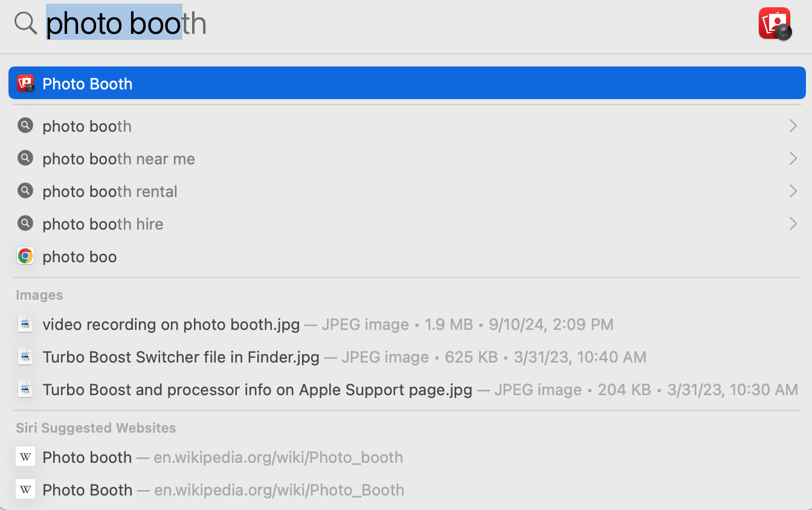812x510 pixels.
Task: Click inside the Spotlight search input field
Action: pyautogui.click(x=302, y=23)
